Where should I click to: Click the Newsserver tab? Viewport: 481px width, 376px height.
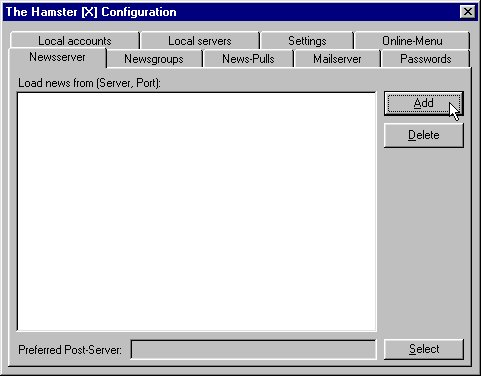pyautogui.click(x=57, y=57)
